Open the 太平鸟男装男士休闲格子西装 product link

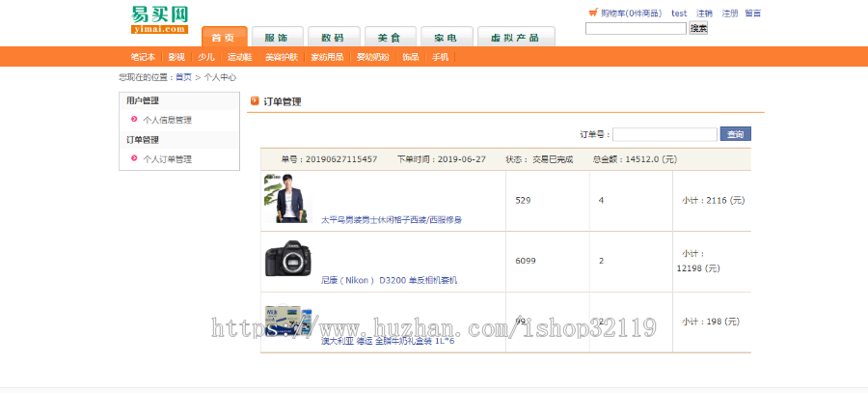(x=392, y=219)
